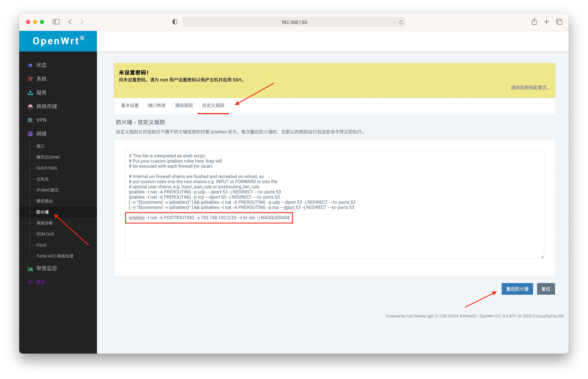Click the globe icon beside 网络

click(x=30, y=134)
